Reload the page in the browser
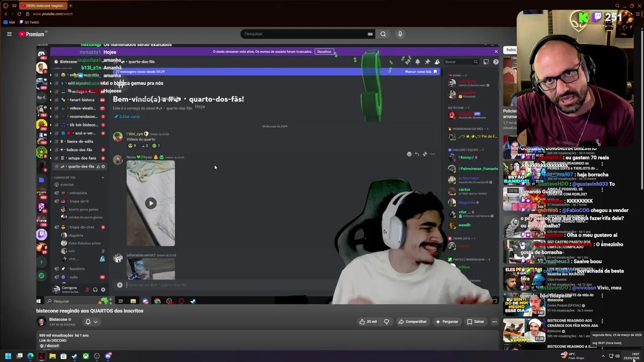This screenshot has height=362, width=644. point(19,14)
